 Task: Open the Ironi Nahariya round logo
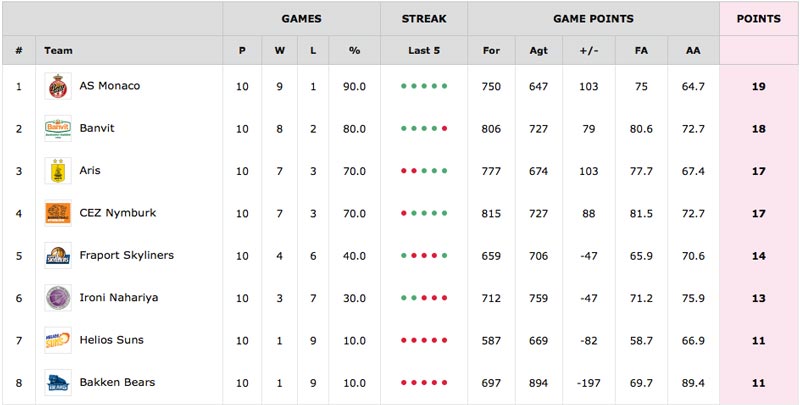(x=58, y=298)
